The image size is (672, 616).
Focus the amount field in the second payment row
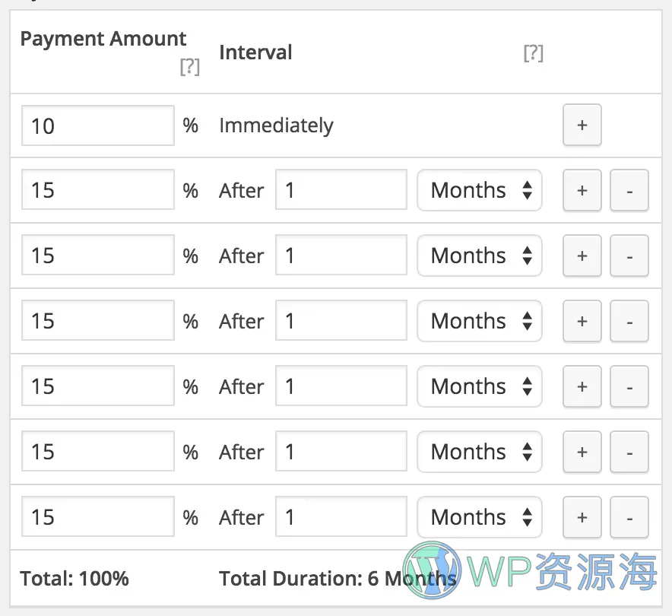[x=98, y=189]
